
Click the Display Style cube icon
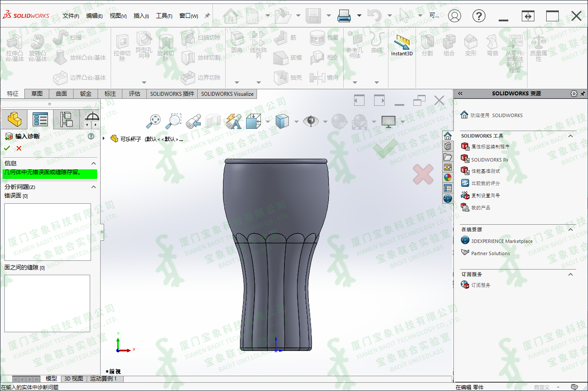[x=282, y=121]
